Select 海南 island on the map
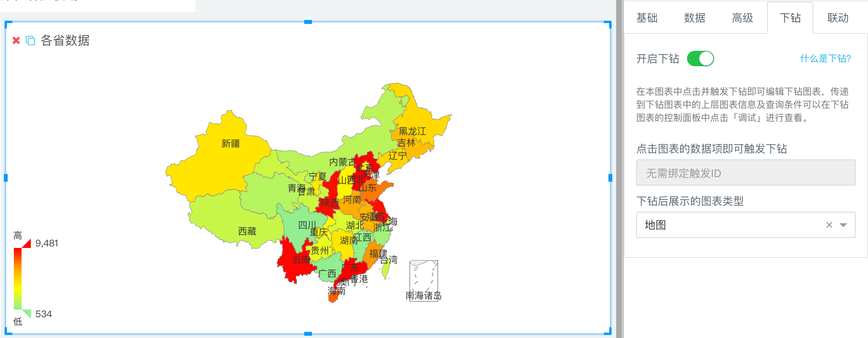868x338 pixels. click(333, 296)
